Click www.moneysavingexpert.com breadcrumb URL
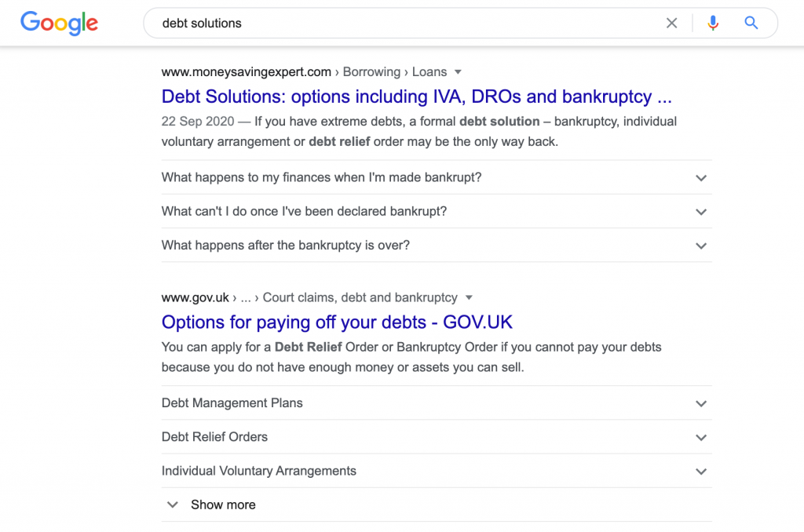This screenshot has height=532, width=804. point(246,72)
